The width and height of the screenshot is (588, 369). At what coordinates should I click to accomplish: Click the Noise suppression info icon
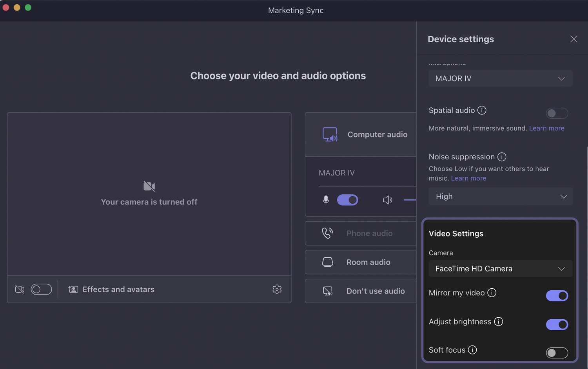coord(502,157)
